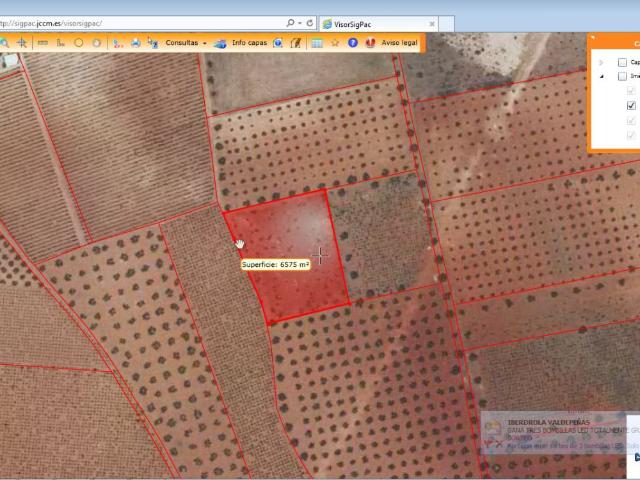Click the Info capas layers icon
This screenshot has height=480, width=640.
221,43
